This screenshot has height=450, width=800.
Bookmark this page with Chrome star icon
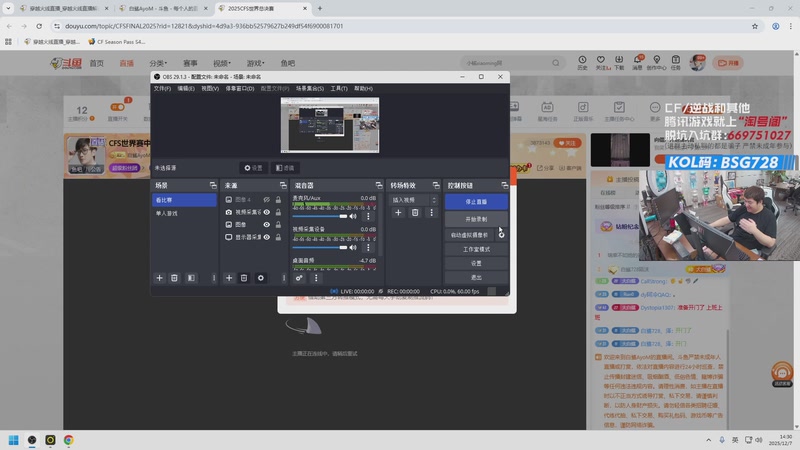pyautogui.click(x=755, y=26)
